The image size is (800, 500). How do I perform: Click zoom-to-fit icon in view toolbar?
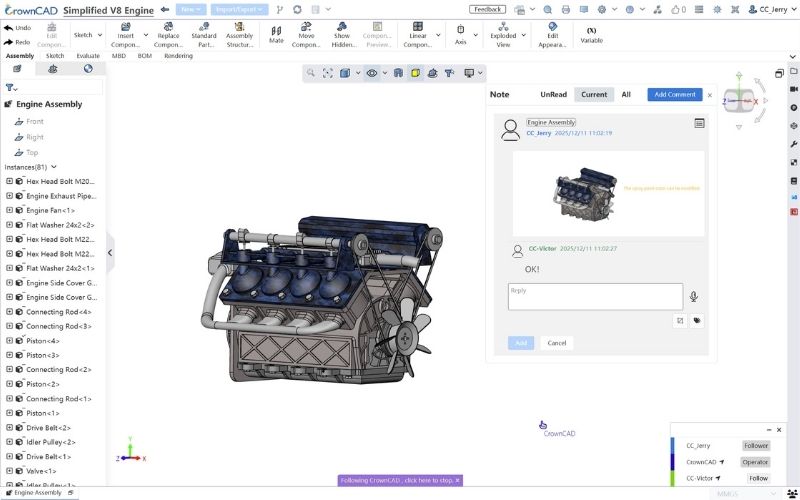(328, 73)
